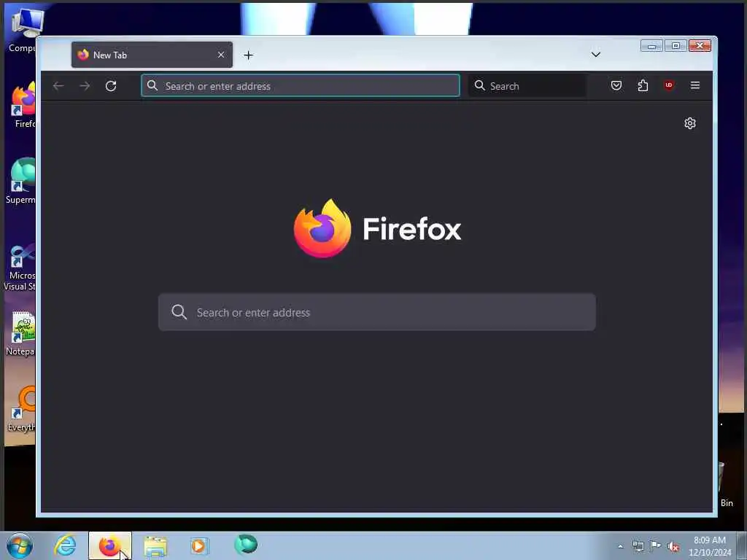The height and width of the screenshot is (560, 747).
Task: Click Firefox taskbar button
Action: coord(110,545)
